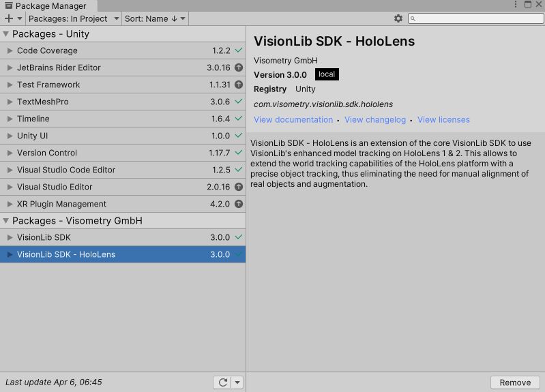Viewport: 545px width, 392px height.
Task: Click the installed checkmark for Code Coverage
Action: (239, 50)
